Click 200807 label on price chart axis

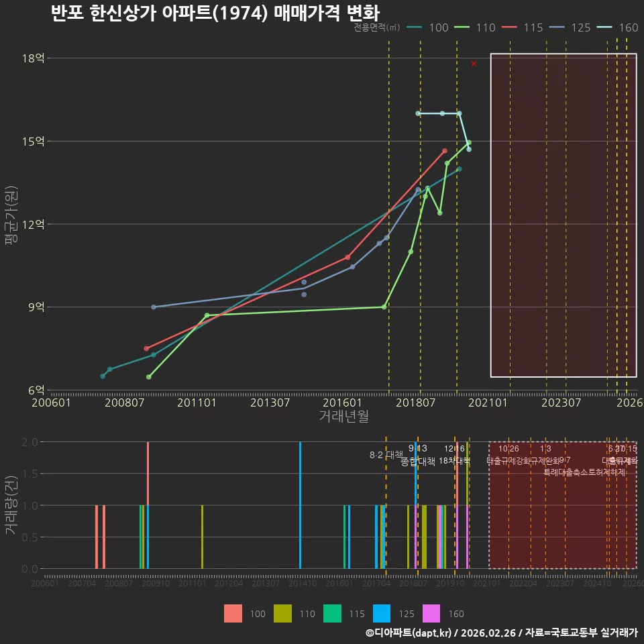125,402
